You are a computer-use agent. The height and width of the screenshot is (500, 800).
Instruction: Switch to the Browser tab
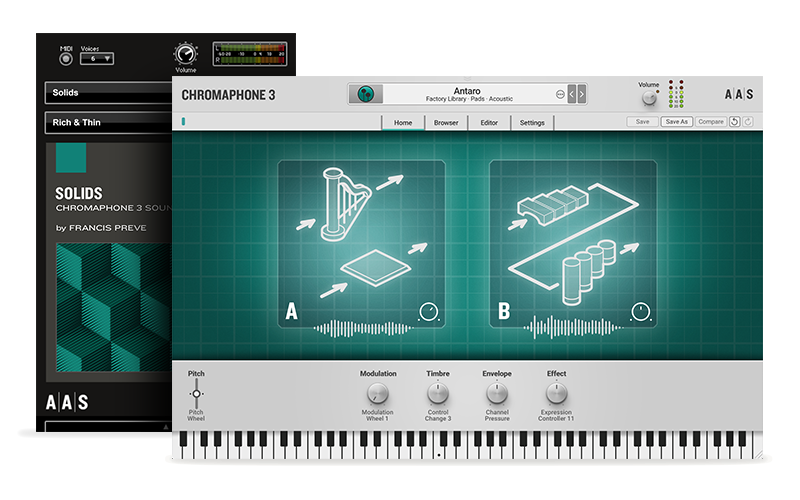pyautogui.click(x=445, y=123)
